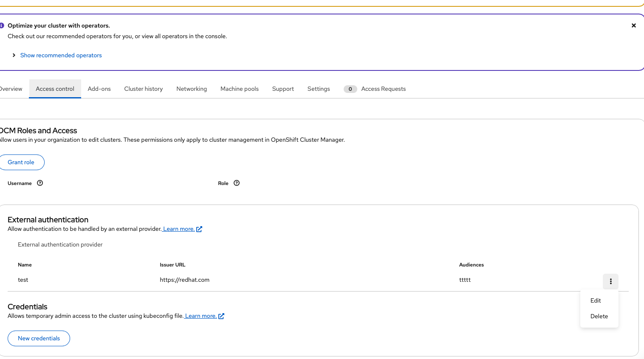
Task: Choose Delete from the provider actions menu
Action: click(599, 316)
